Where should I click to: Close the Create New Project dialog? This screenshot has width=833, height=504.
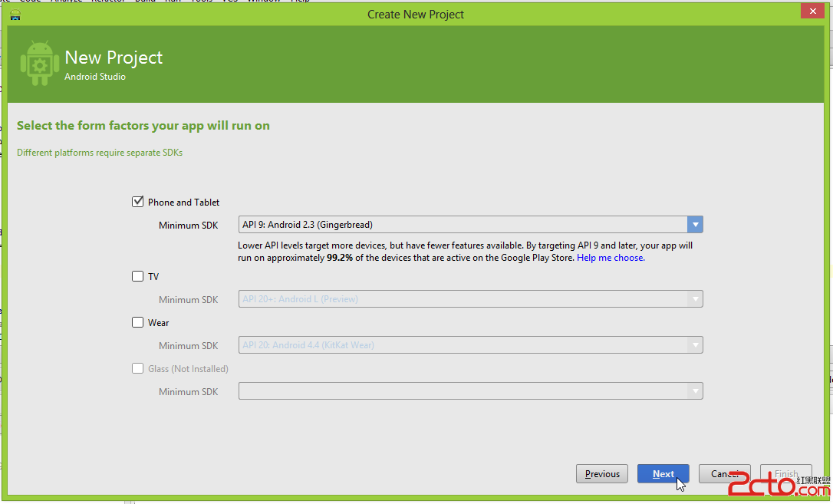coord(812,11)
